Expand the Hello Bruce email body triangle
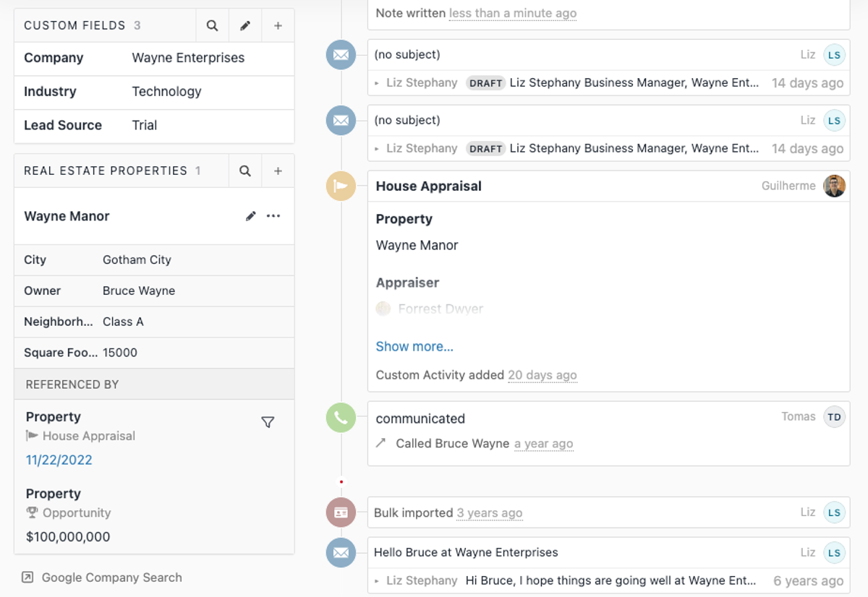Screen dimensions: 868x597 (x=377, y=580)
